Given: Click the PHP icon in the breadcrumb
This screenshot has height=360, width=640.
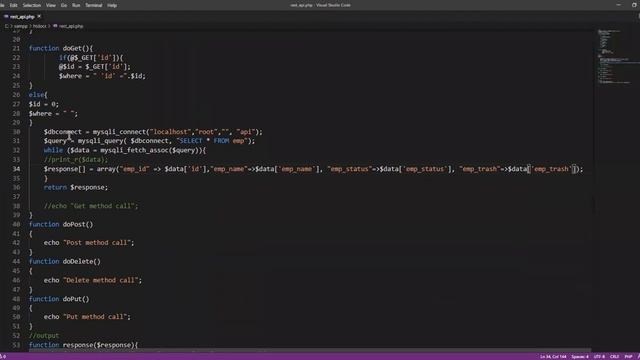Looking at the screenshot, I should [x=55, y=26].
